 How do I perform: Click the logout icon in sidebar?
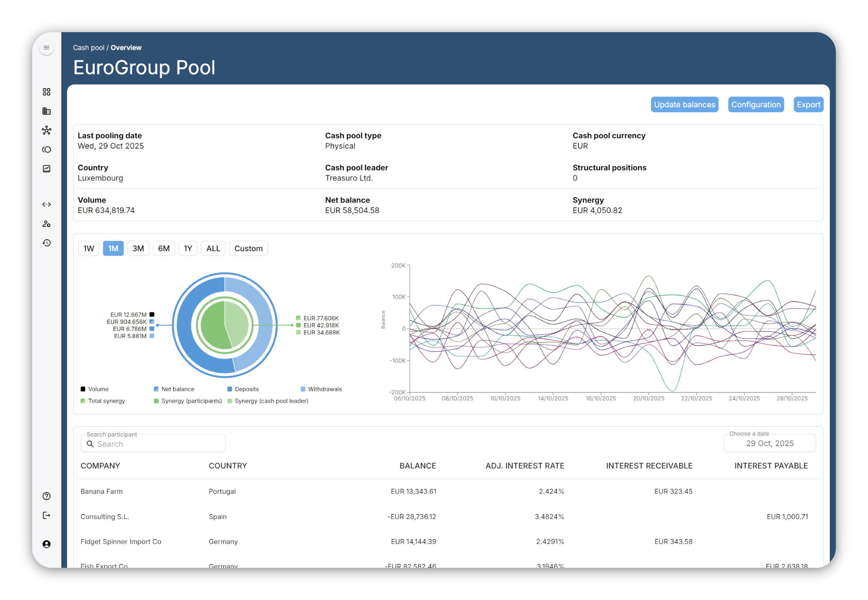pos(47,515)
